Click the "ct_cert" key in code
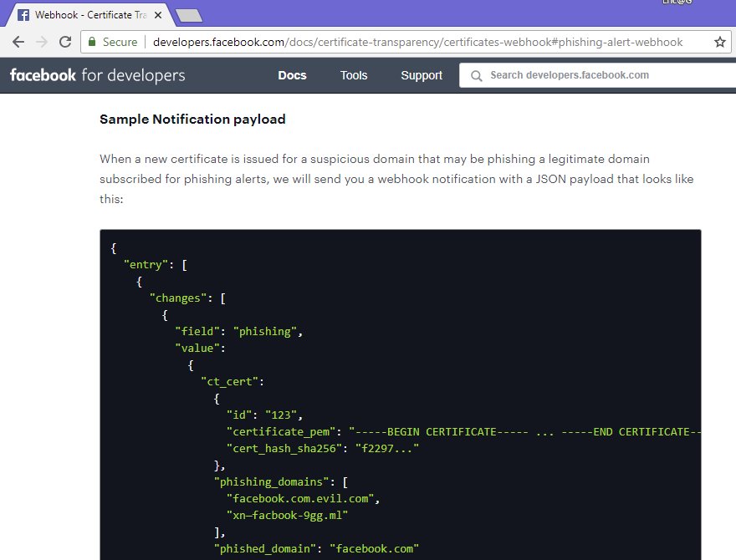 point(229,382)
